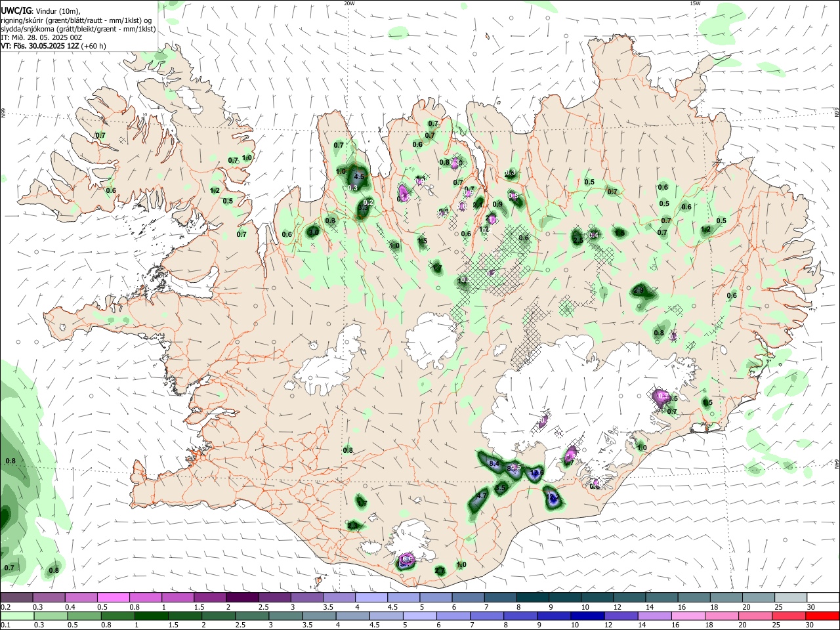Screen dimensions: 840x630
Task: Pick the deep blue 10 swatch in lower legend row
Action: pyautogui.click(x=589, y=616)
